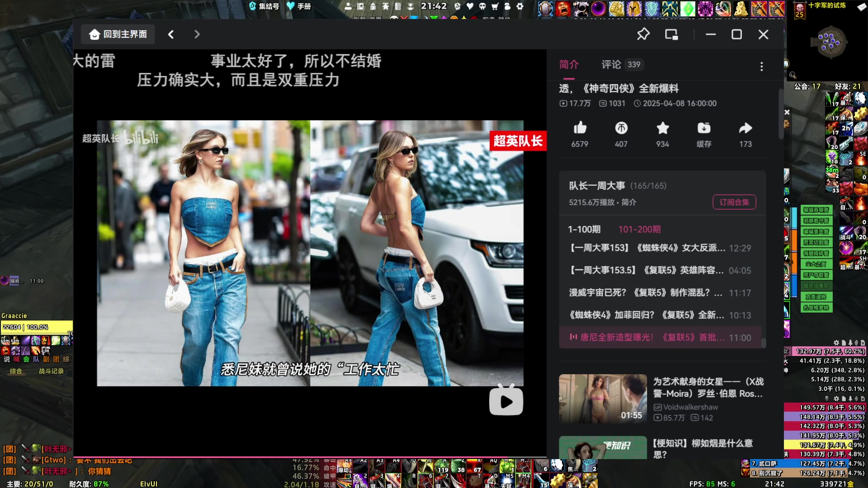Select boss 邪眼看守者 in the green list

[816, 221]
